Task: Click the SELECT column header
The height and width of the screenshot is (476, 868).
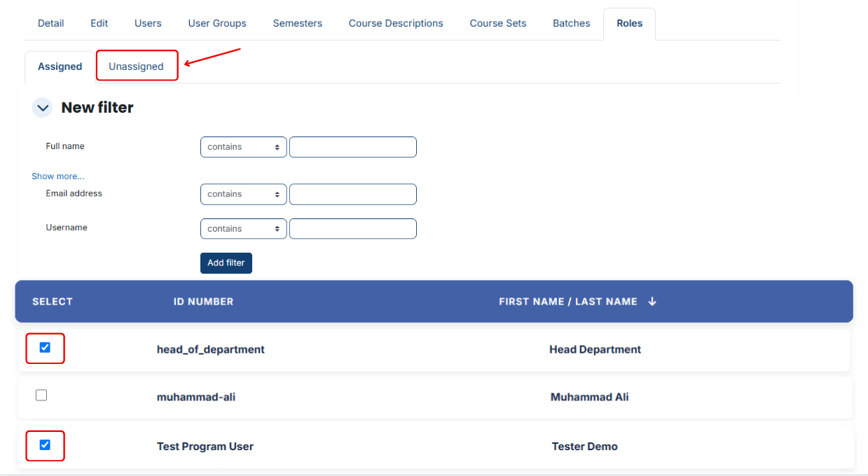Action: 53,302
